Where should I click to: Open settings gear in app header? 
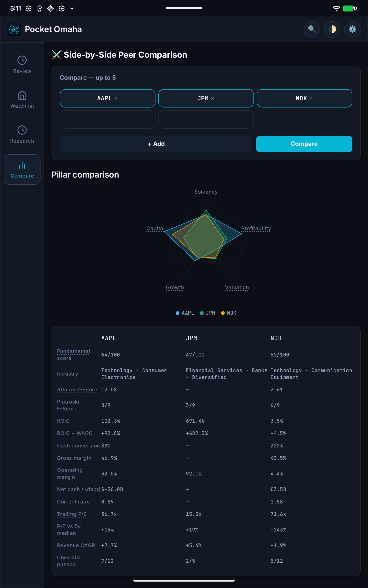click(x=352, y=29)
